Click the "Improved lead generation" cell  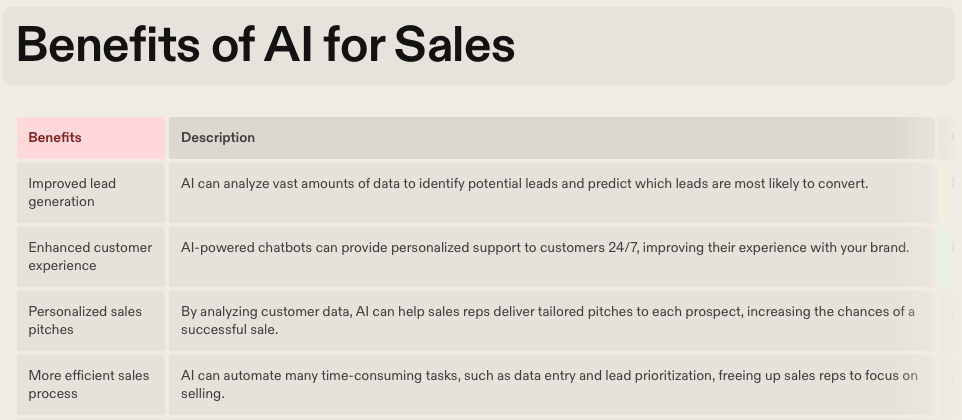pos(90,193)
